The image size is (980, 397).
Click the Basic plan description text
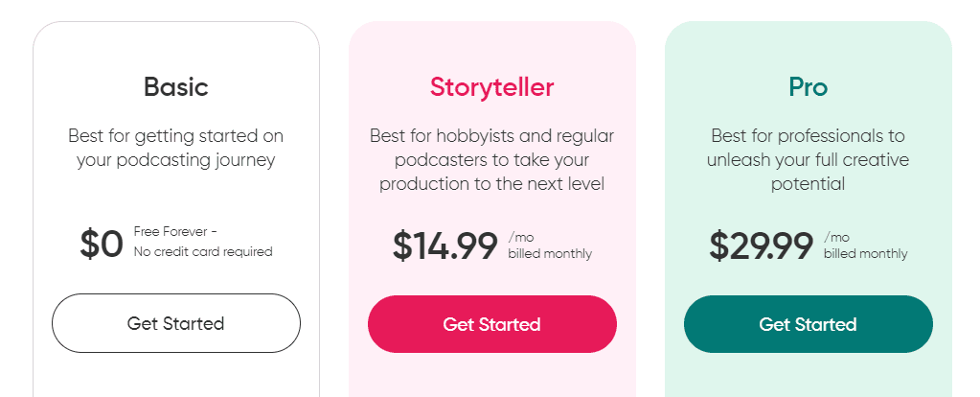click(175, 148)
